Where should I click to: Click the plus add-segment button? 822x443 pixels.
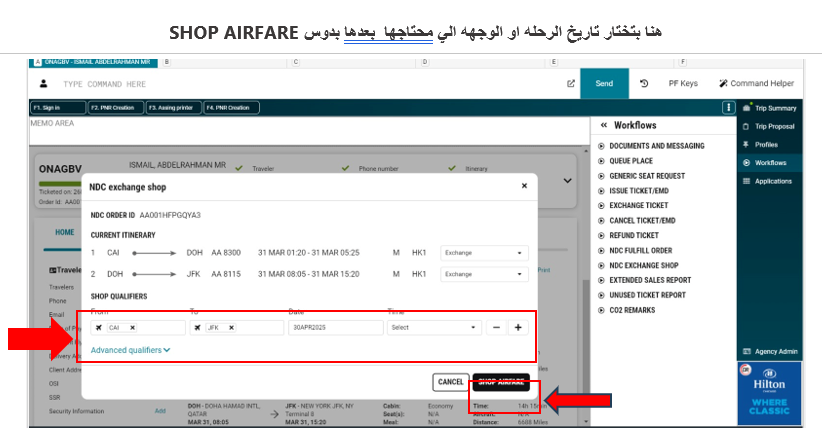[518, 328]
